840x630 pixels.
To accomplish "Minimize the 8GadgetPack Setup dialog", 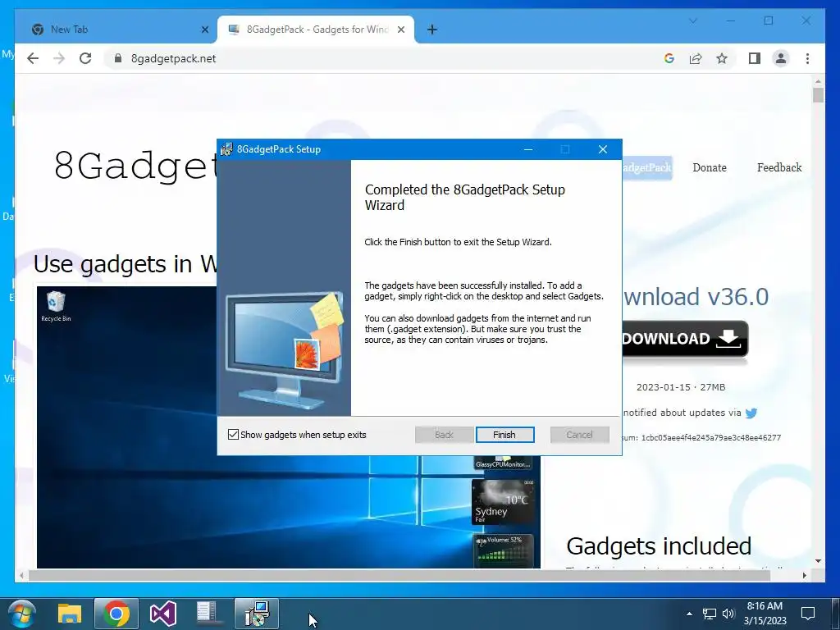I will click(x=528, y=149).
